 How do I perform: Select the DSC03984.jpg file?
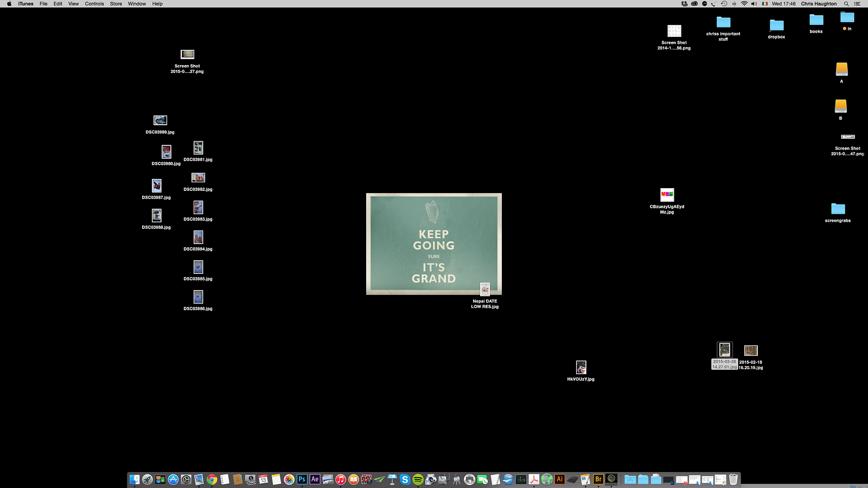[x=198, y=241]
